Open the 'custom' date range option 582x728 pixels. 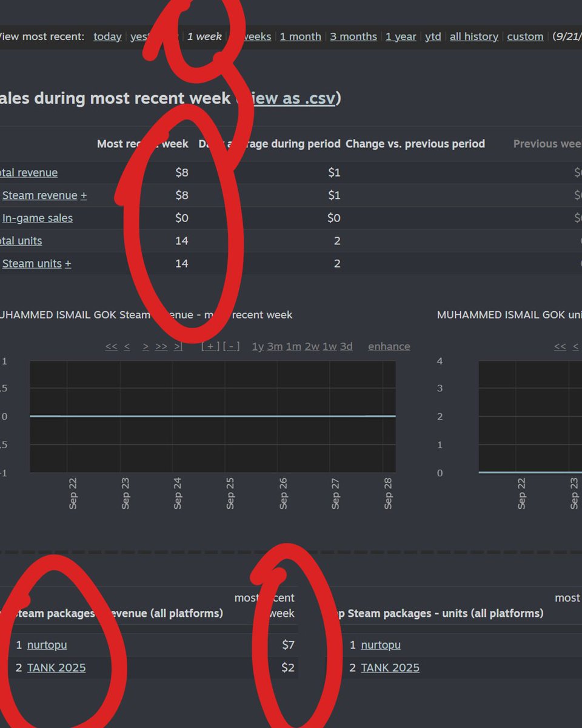coord(525,36)
